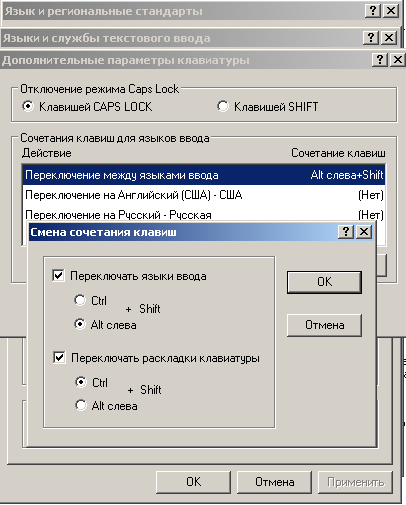Viewport: 406px width, 505px height.
Task: Click the help icon in Смена сочетания клавиш dialog
Action: [x=346, y=231]
